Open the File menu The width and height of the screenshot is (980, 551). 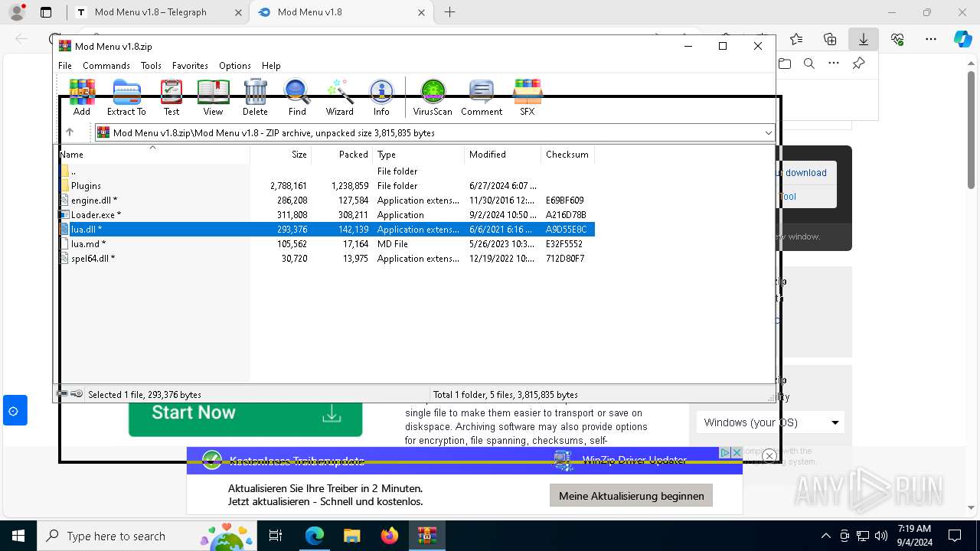click(65, 66)
